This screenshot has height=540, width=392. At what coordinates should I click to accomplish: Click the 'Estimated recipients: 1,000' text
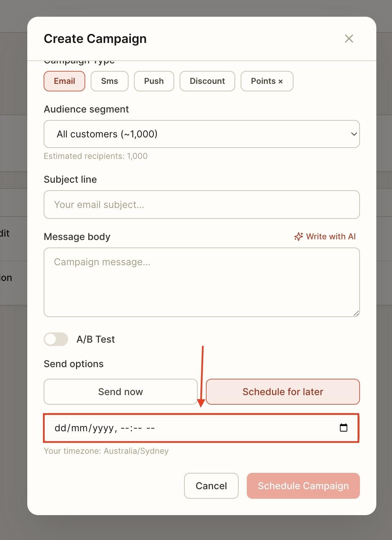click(x=96, y=156)
